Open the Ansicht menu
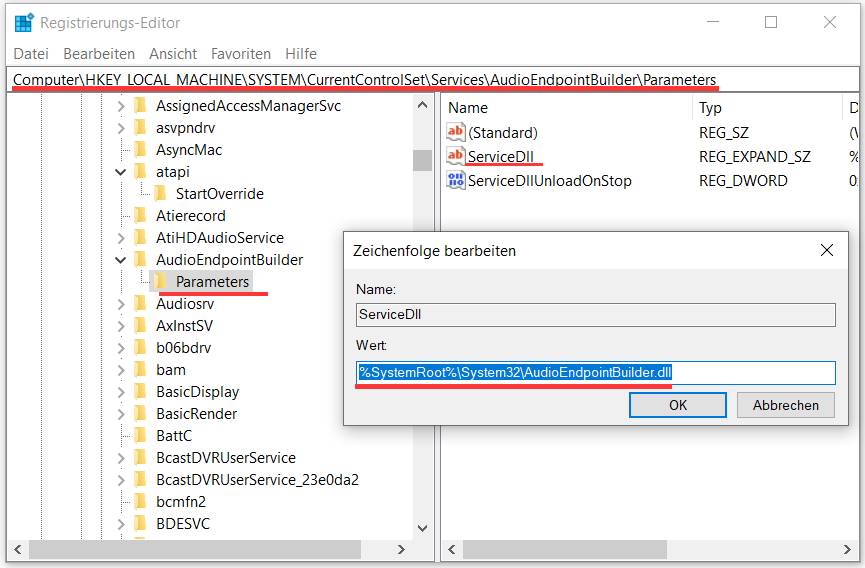Screen dimensions: 865x568 (173, 54)
